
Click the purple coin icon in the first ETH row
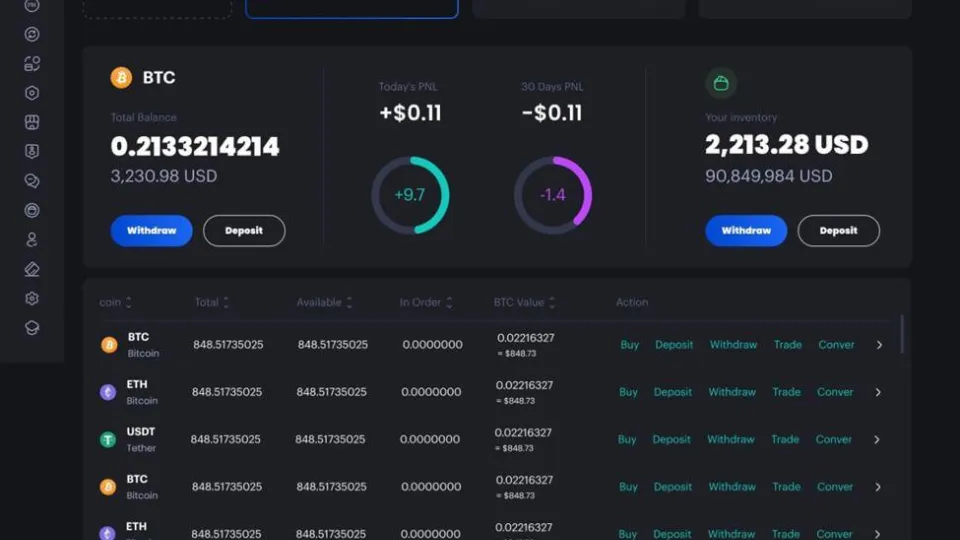click(108, 392)
